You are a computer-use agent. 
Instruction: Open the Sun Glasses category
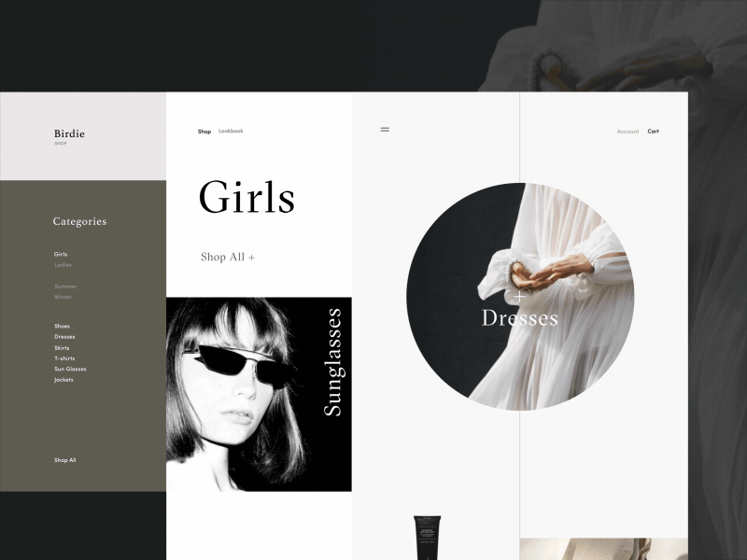[x=70, y=369]
